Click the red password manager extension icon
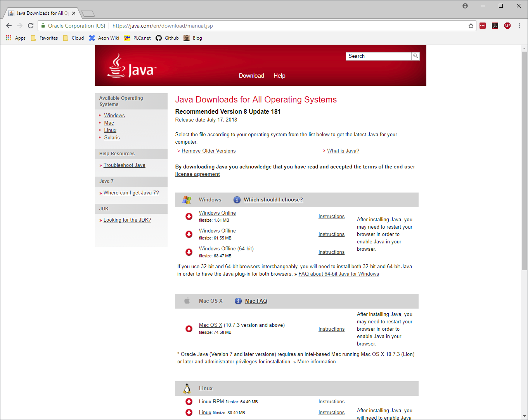Screen dimensions: 528x420 pos(483,26)
